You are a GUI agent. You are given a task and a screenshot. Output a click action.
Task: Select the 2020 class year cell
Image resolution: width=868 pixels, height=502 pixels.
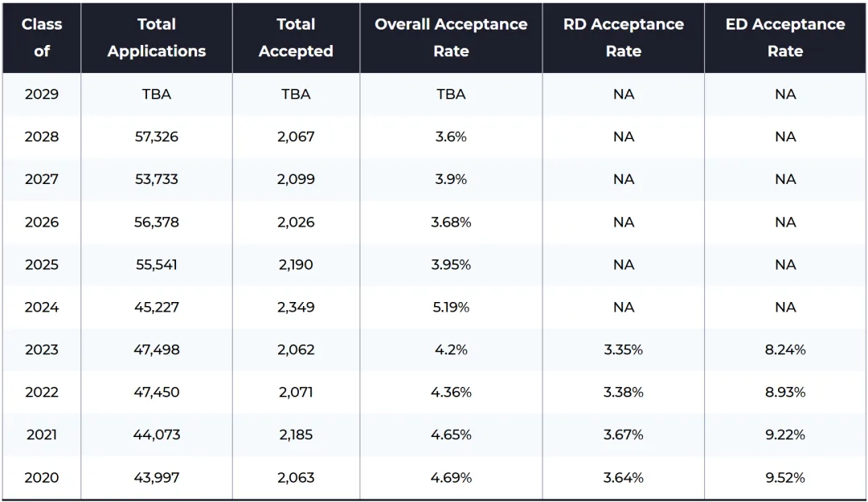[x=42, y=477]
